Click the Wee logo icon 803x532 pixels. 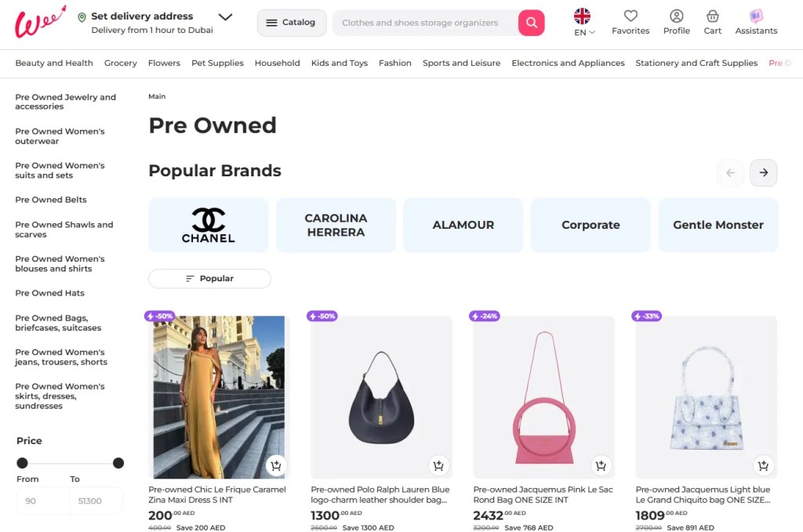pos(39,22)
